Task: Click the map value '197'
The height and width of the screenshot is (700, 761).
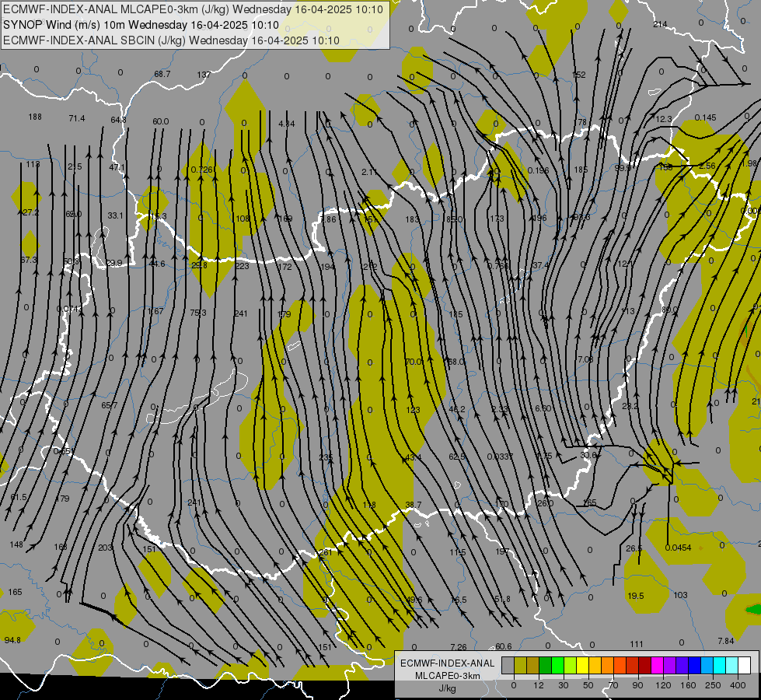Action: (x=502, y=551)
